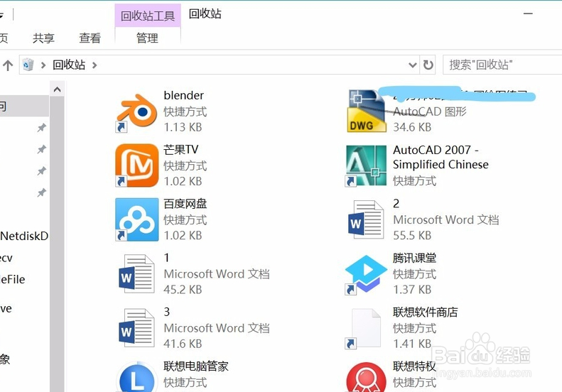Select the 百度网盘 shortcut icon
Screen dimensions: 562x392
136,219
